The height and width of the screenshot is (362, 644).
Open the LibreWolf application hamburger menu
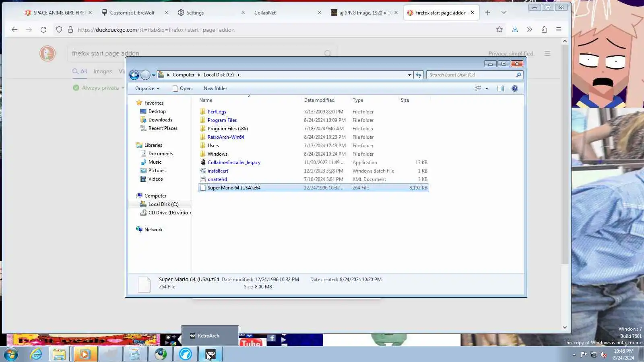(559, 29)
